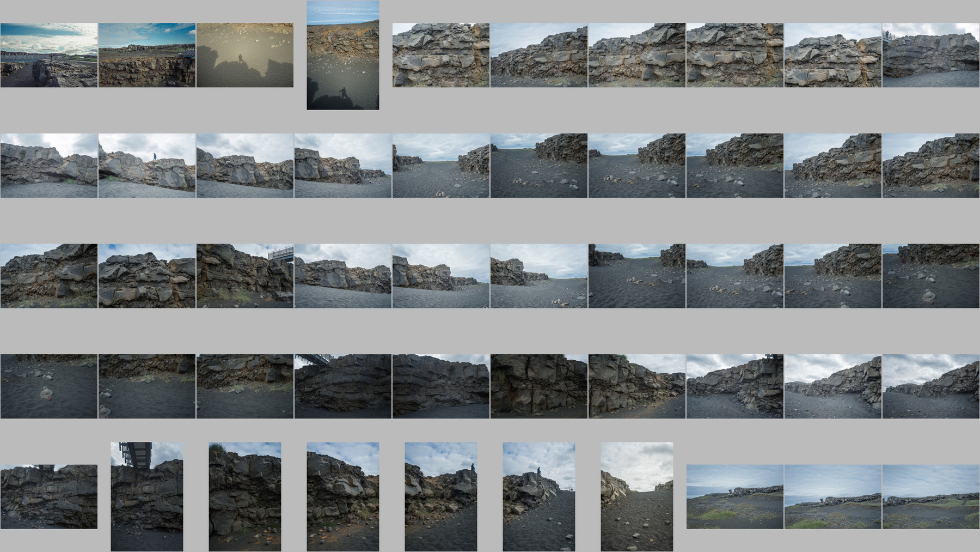The width and height of the screenshot is (980, 552).
Task: Select the blue-sky photo of the rocky chasm
Action: (147, 55)
